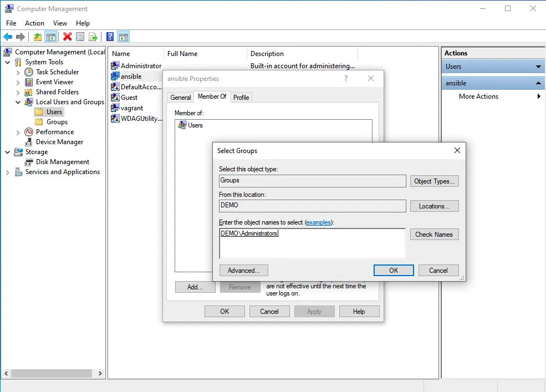The height and width of the screenshot is (392, 546).
Task: Click the Groups folder icon in tree
Action: coord(39,122)
